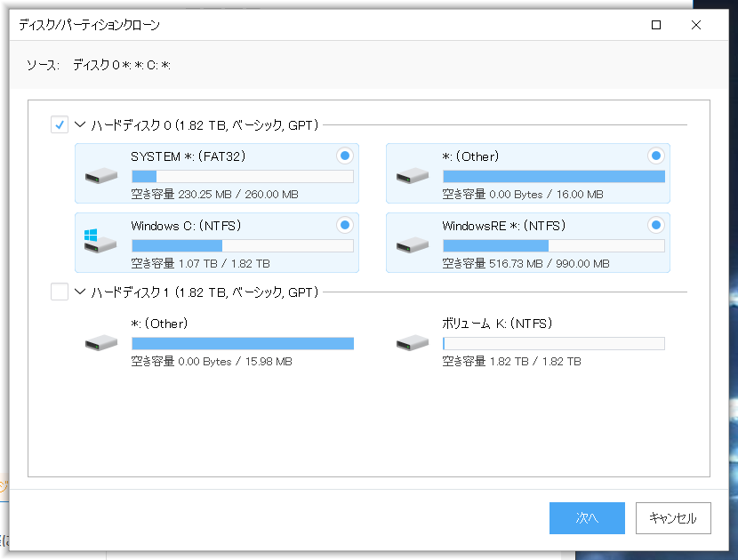Click the Windows C: usage bar

click(243, 245)
